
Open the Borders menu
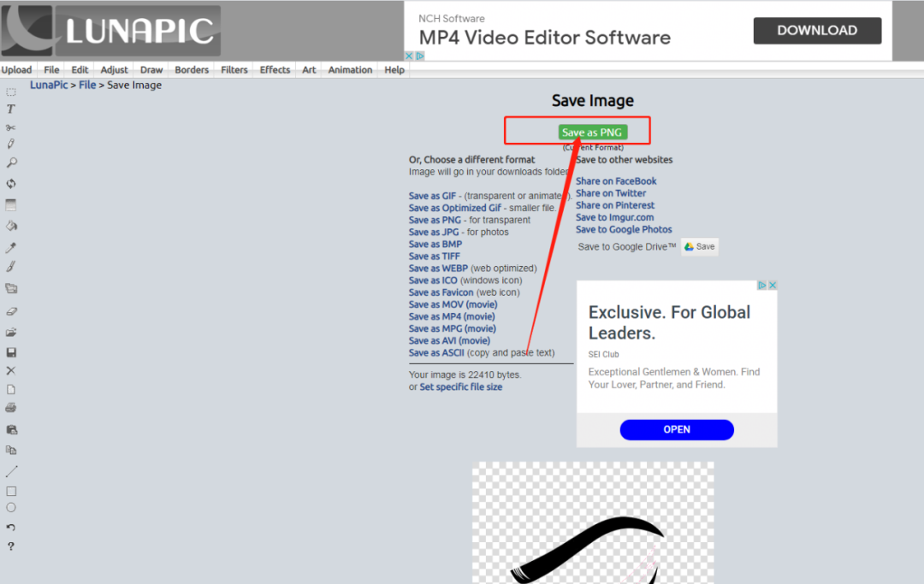(x=192, y=69)
